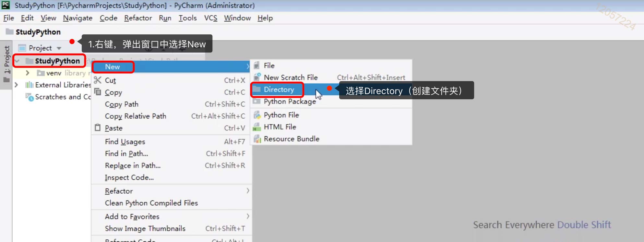Expand the venv folder
Screen dimensions: 644x242
click(x=28, y=73)
